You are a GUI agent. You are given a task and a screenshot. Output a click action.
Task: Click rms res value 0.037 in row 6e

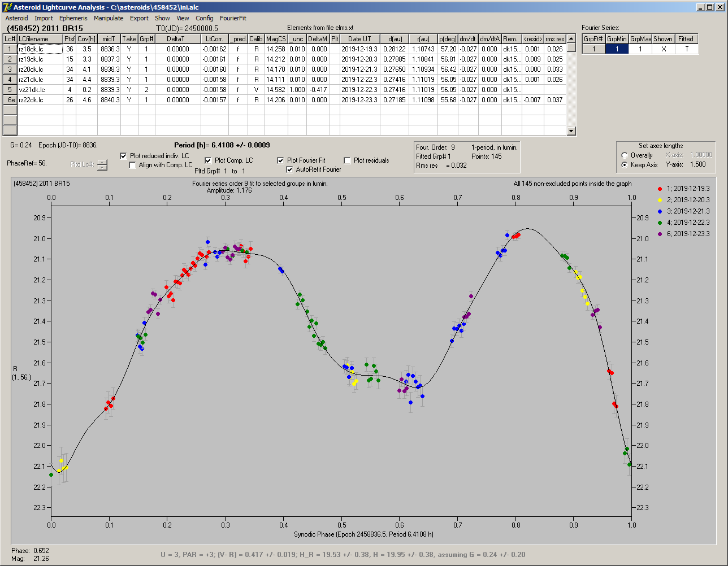tap(554, 100)
